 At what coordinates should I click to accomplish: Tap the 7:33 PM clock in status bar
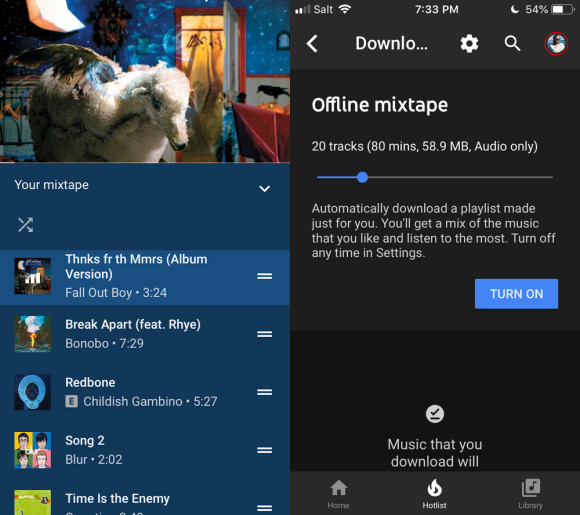[436, 9]
